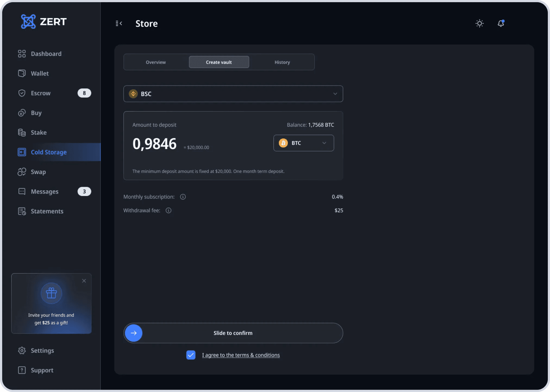Click the Slide to confirm arrow handle
550x392 pixels.
[x=134, y=333]
